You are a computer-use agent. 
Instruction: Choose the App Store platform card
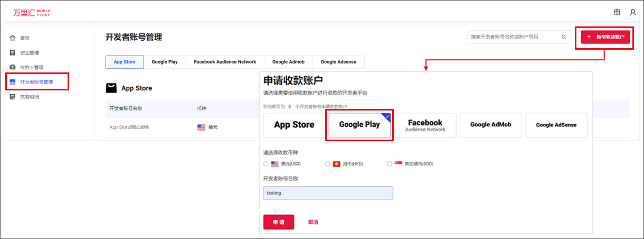tap(294, 125)
